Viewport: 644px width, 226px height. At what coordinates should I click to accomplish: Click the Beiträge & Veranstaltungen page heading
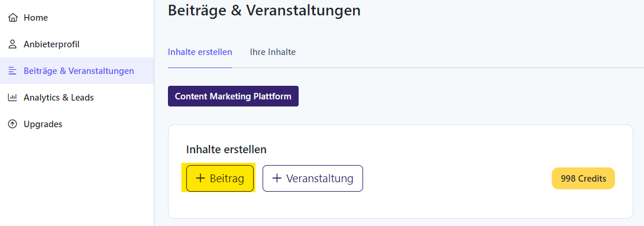(x=264, y=10)
